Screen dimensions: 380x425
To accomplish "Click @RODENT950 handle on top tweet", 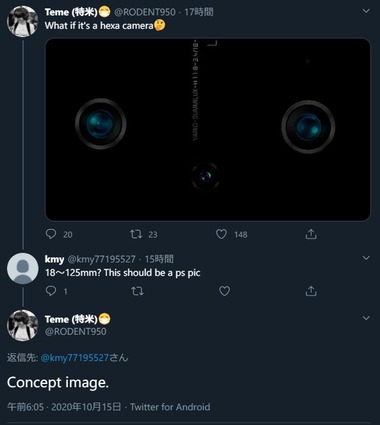I will tap(145, 12).
